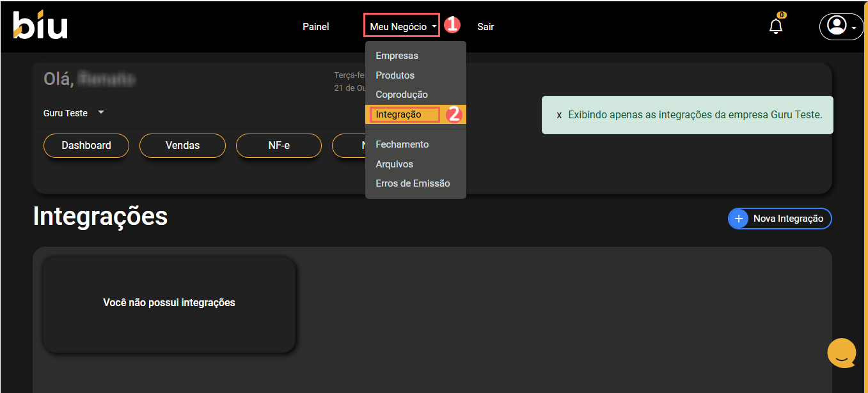Open Coprodução menu entry

[402, 95]
